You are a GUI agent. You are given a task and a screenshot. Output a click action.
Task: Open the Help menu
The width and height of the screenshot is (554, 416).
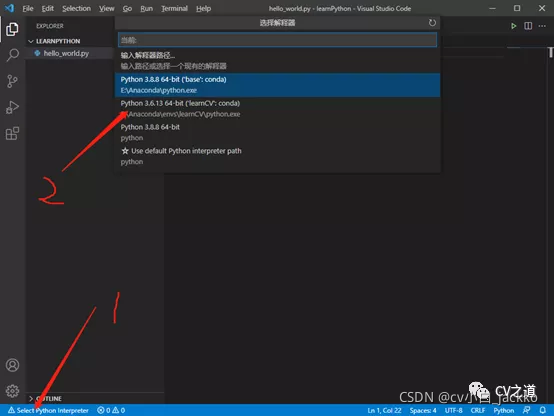(x=204, y=8)
